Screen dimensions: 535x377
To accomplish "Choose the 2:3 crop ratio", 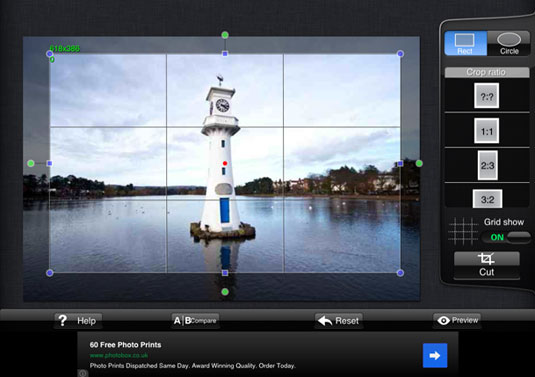I will coord(487,165).
